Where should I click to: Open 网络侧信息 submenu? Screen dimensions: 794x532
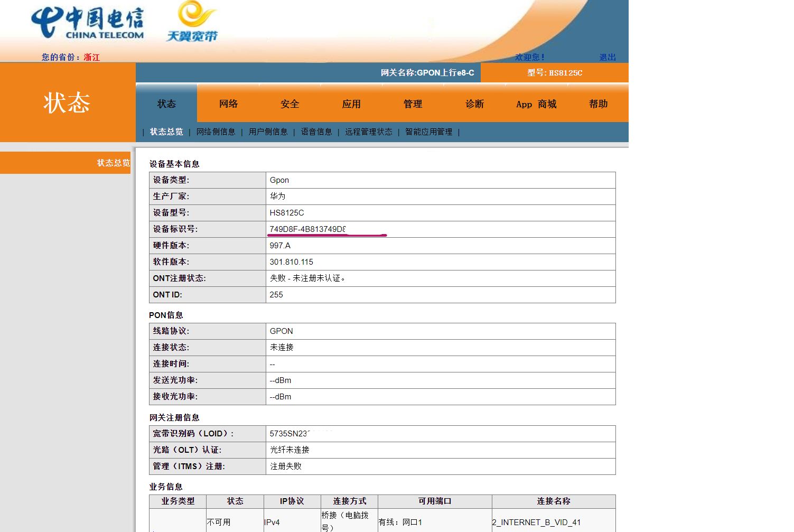tap(216, 132)
